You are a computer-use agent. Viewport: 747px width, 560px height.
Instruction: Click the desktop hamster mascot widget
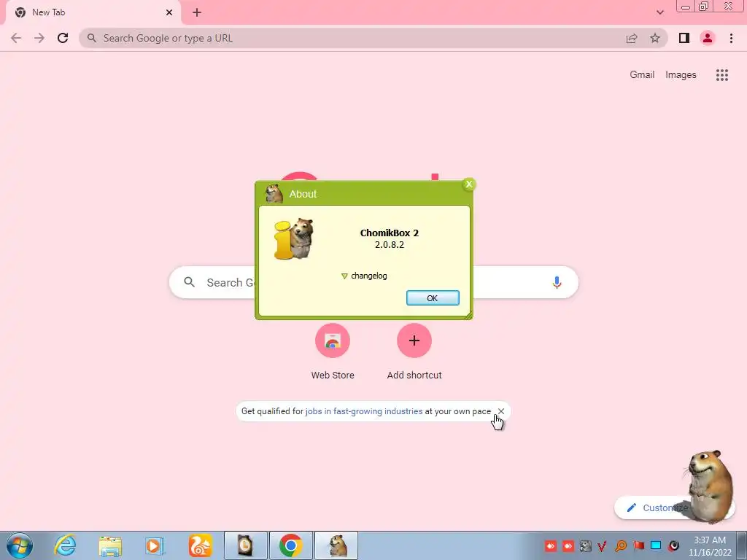coord(710,486)
